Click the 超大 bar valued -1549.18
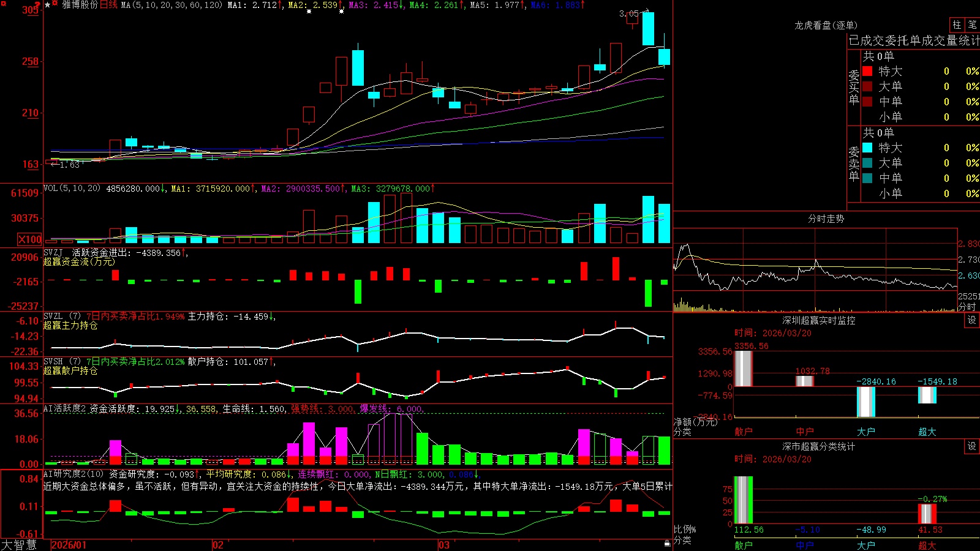Image resolution: width=980 pixels, height=551 pixels. click(x=927, y=395)
